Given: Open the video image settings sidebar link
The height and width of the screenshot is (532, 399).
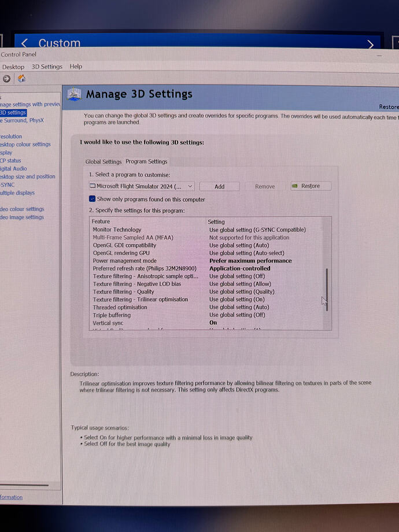Looking at the screenshot, I should [22, 217].
